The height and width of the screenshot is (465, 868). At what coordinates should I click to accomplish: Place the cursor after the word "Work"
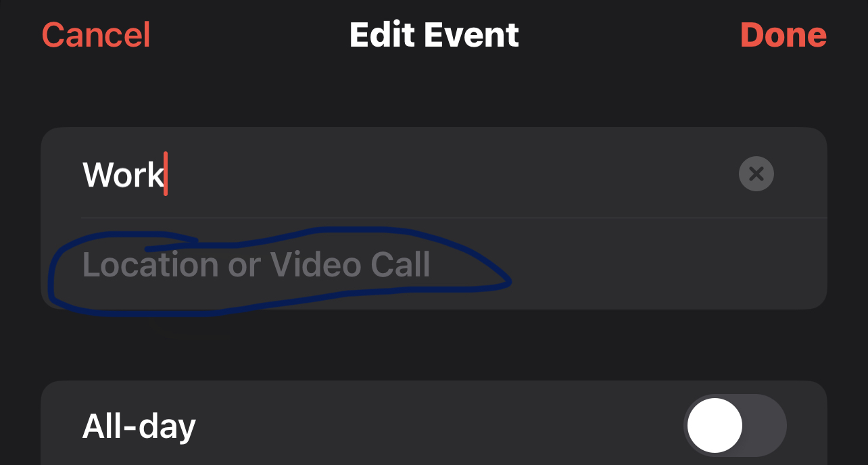(166, 174)
